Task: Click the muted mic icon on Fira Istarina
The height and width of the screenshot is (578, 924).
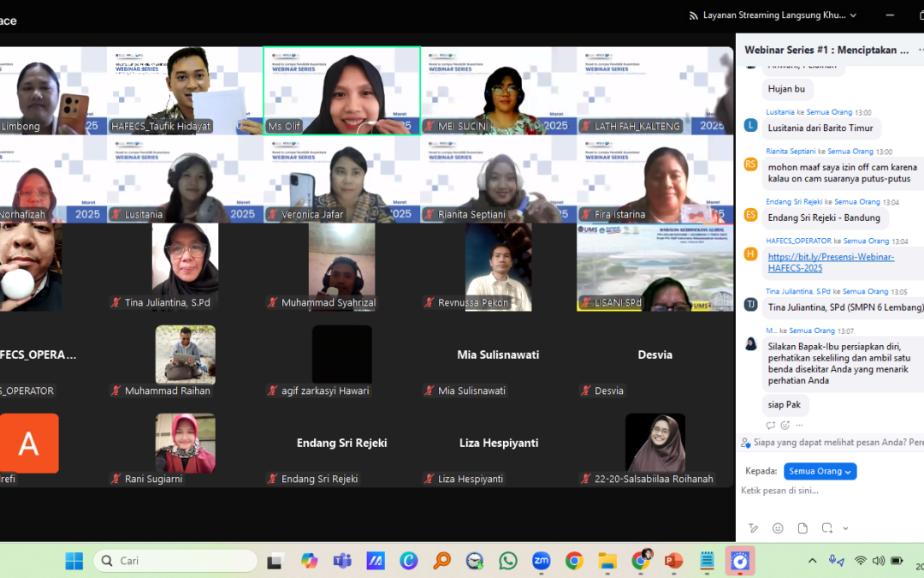Action: click(586, 214)
